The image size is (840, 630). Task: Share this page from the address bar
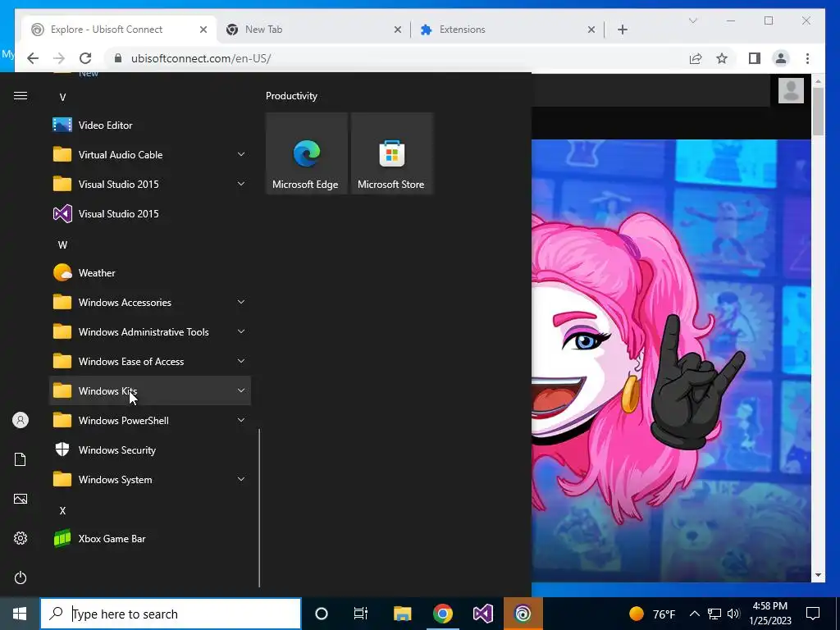(696, 58)
